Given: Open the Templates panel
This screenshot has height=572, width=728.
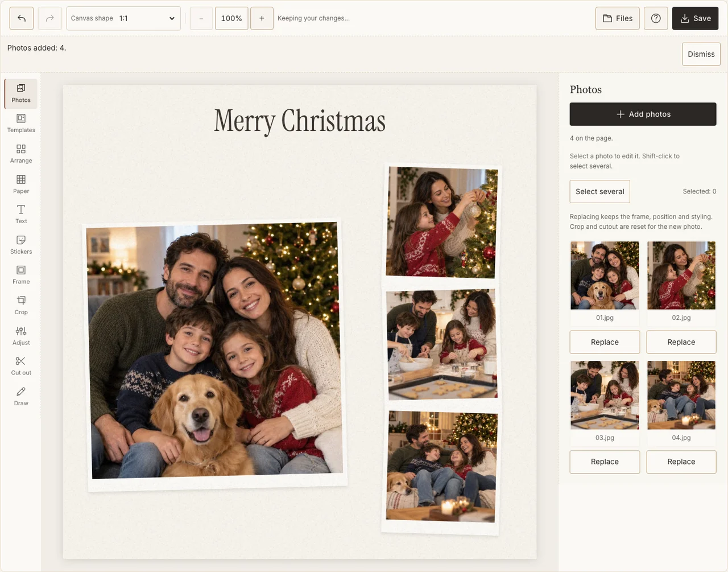Looking at the screenshot, I should [x=21, y=124].
